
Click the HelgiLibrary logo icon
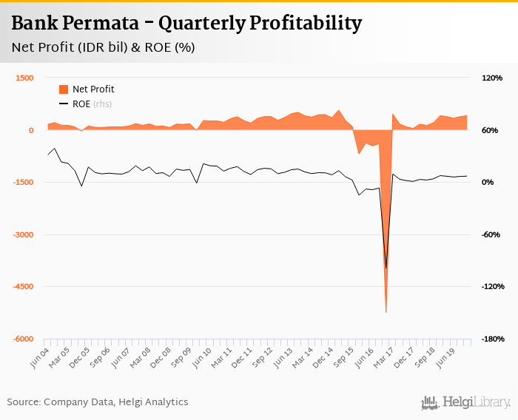coord(429,402)
